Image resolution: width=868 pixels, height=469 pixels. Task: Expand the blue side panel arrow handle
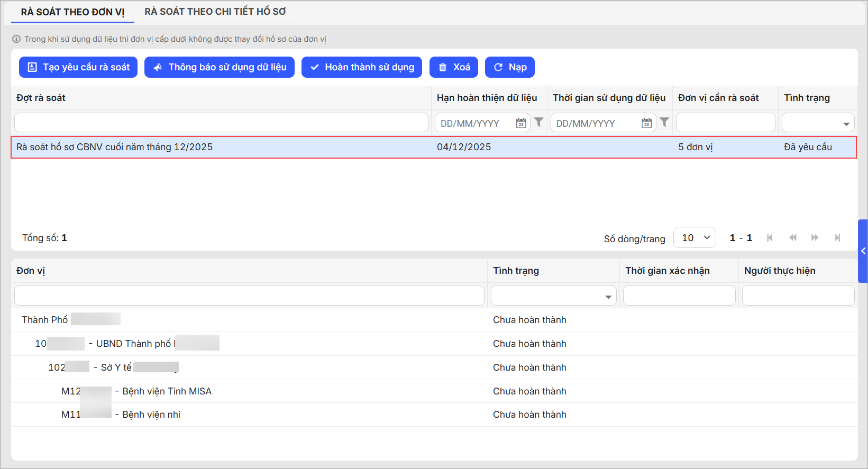[x=863, y=251]
